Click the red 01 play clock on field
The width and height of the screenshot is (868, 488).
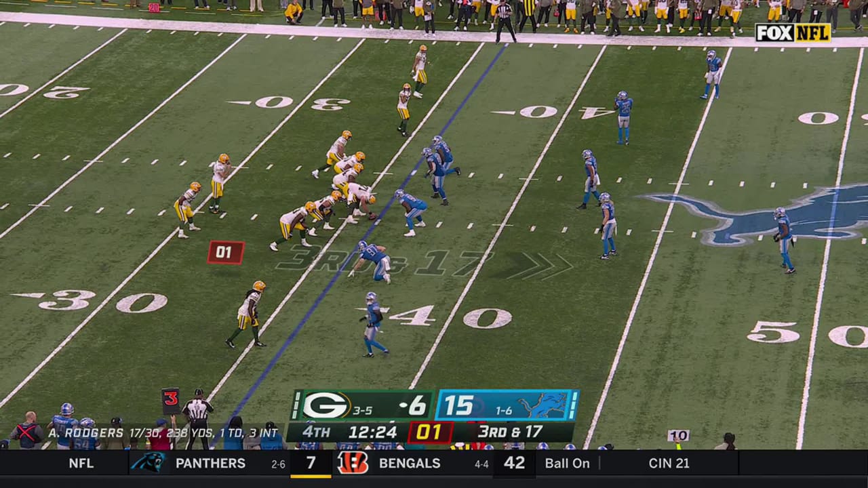pyautogui.click(x=225, y=253)
